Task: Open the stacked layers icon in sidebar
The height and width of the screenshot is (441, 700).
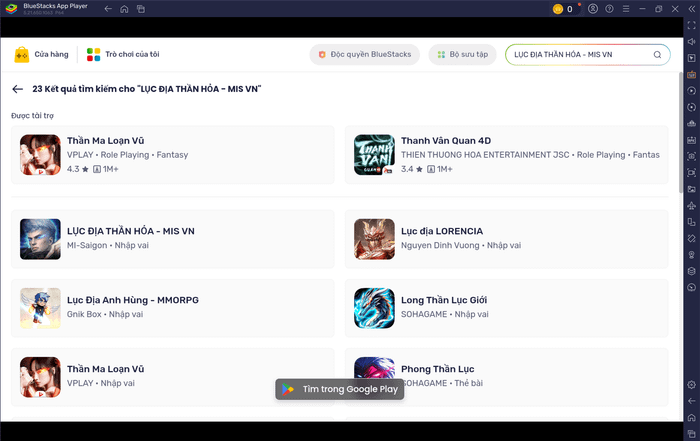Action: 692,271
